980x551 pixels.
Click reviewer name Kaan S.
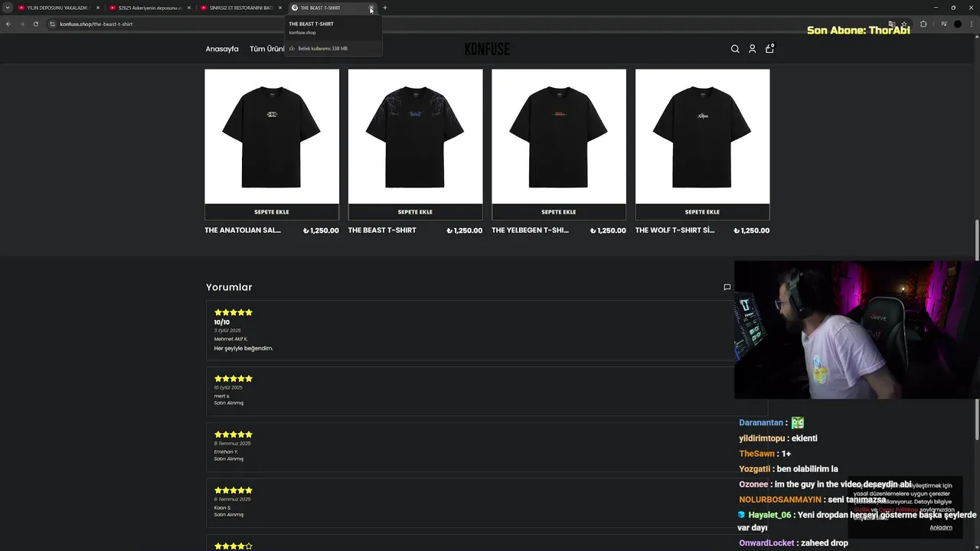pos(223,507)
